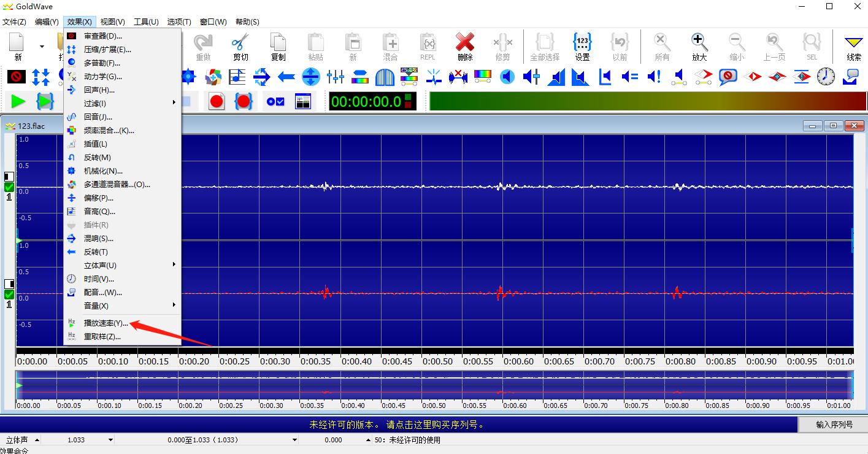Open the 工具(U) menu
The width and height of the screenshot is (868, 454).
click(x=145, y=22)
